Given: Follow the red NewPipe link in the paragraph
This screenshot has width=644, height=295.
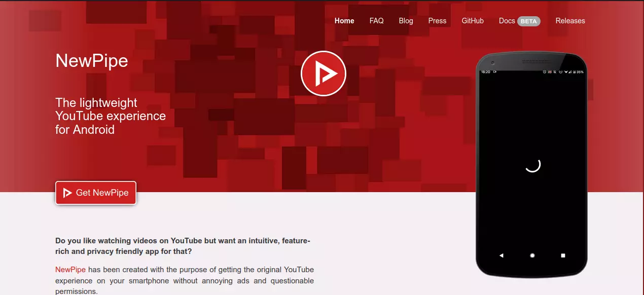Looking at the screenshot, I should (70, 269).
